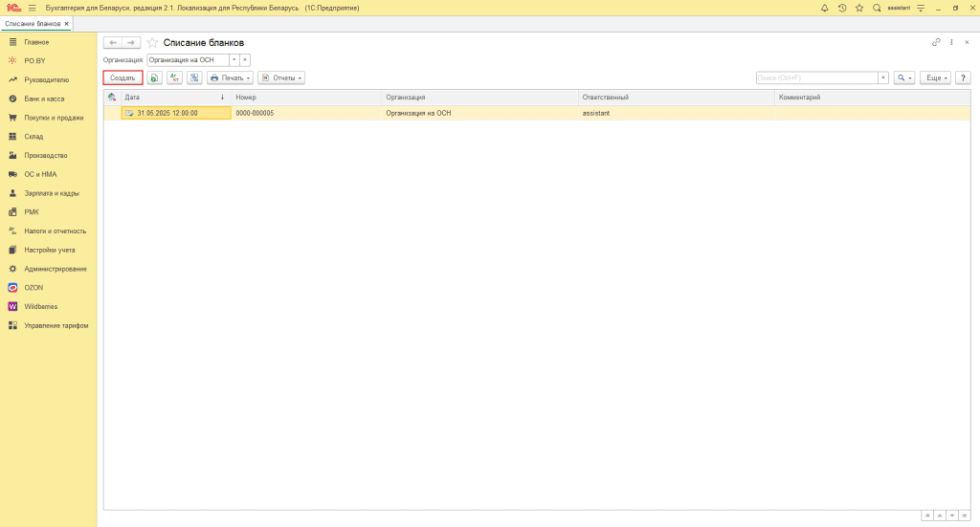Switch to the Списание бланков tab
980x527 pixels.
pyautogui.click(x=33, y=24)
